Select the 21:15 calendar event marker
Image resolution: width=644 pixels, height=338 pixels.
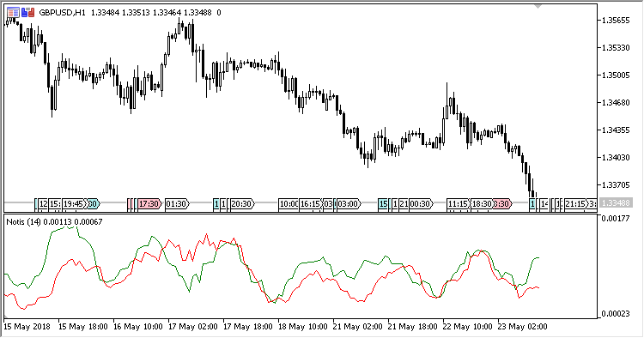coord(575,204)
